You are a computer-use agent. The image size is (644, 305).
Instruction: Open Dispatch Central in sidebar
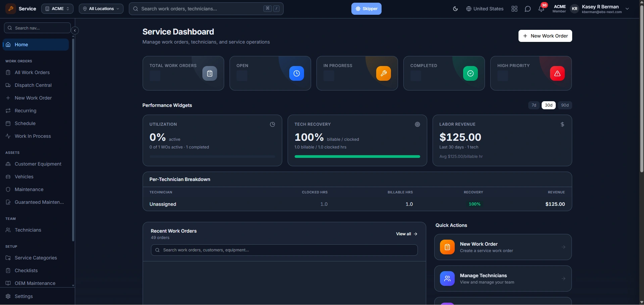[36, 85]
